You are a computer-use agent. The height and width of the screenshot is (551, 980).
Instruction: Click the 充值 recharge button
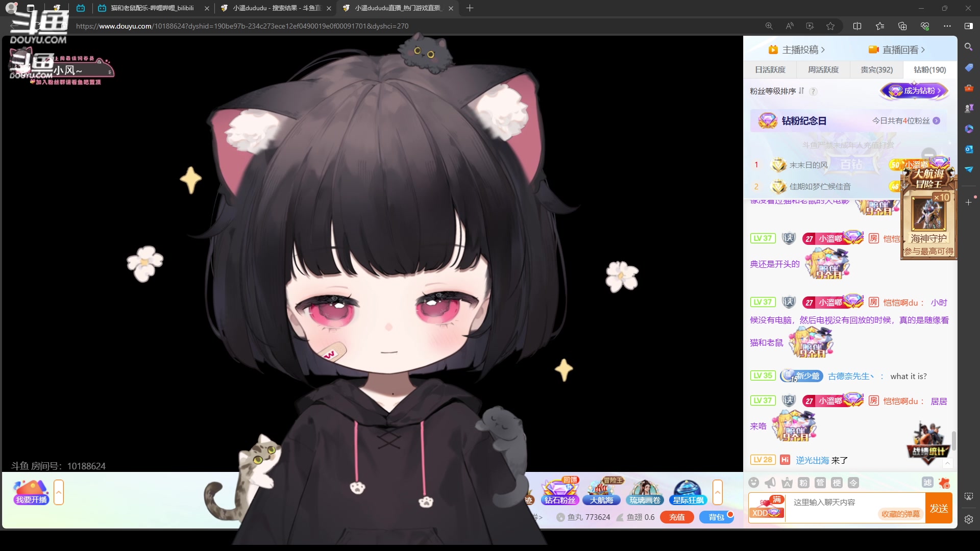(x=677, y=517)
